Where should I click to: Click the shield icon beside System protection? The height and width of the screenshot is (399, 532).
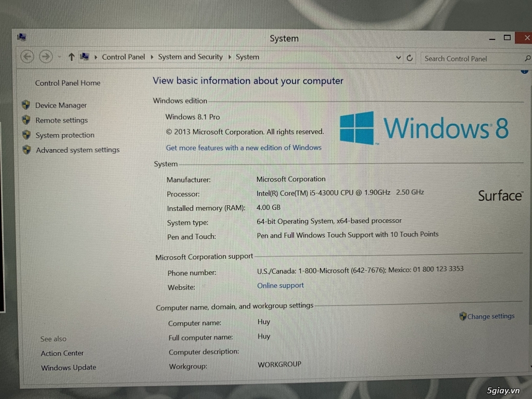[26, 135]
